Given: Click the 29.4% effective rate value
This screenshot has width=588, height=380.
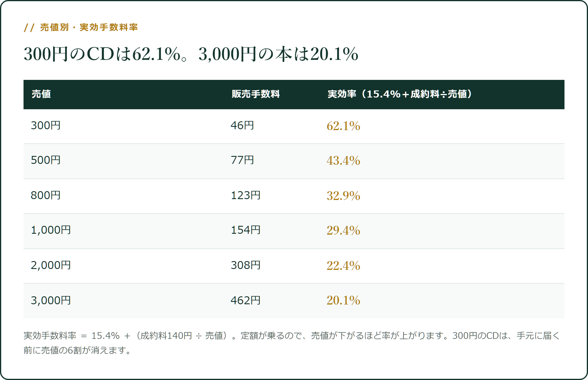Looking at the screenshot, I should [343, 231].
